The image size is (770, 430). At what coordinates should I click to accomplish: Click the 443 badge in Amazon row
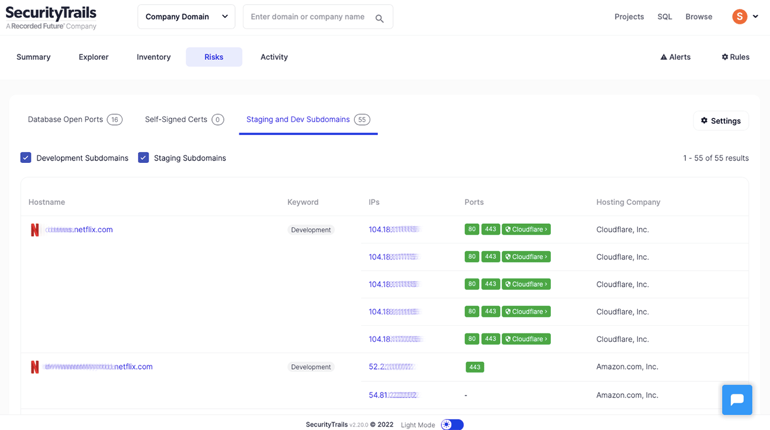(474, 367)
